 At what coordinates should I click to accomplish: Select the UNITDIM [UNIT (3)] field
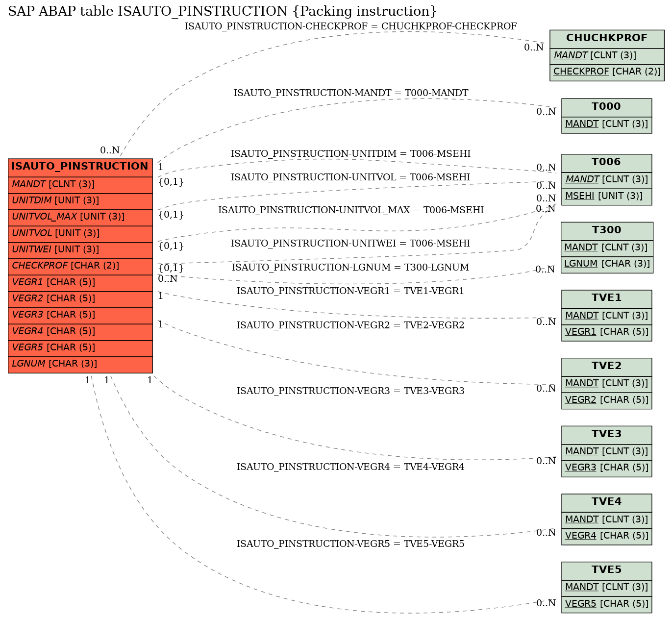point(80,201)
